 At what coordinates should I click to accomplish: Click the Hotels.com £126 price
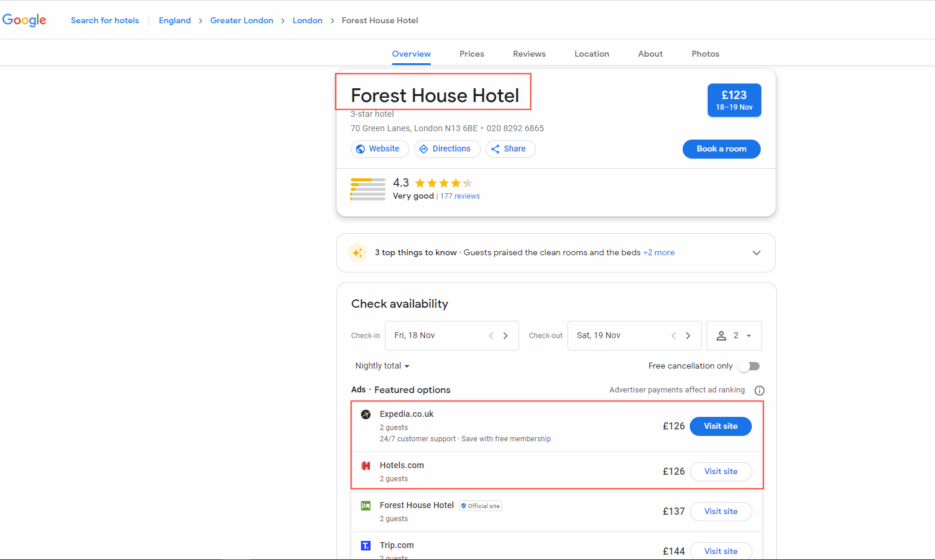point(674,472)
